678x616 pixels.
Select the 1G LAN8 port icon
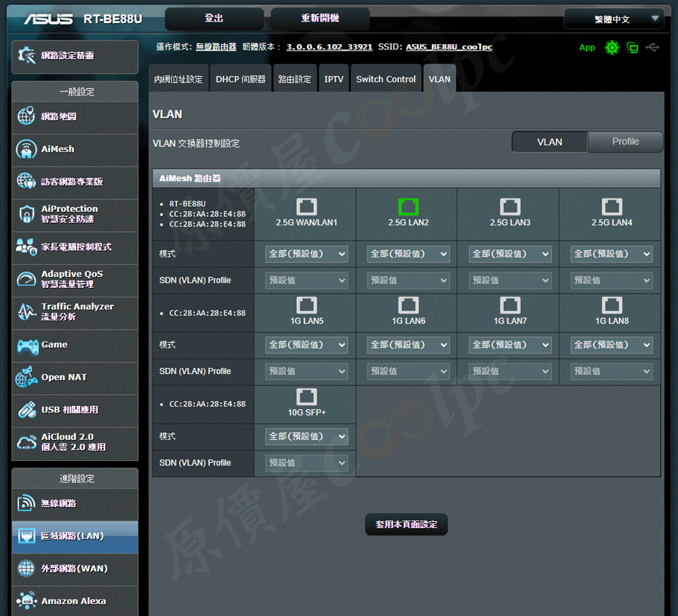(x=612, y=305)
